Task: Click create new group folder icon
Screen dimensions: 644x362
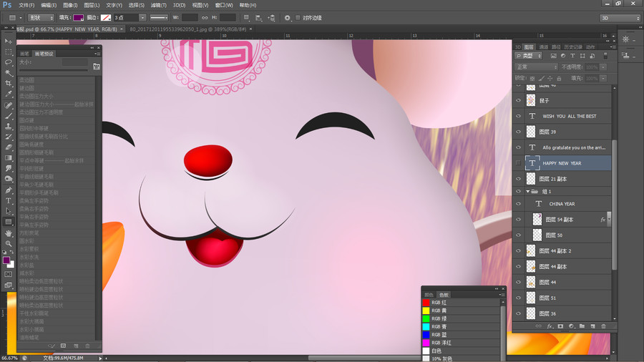Action: 582,326
